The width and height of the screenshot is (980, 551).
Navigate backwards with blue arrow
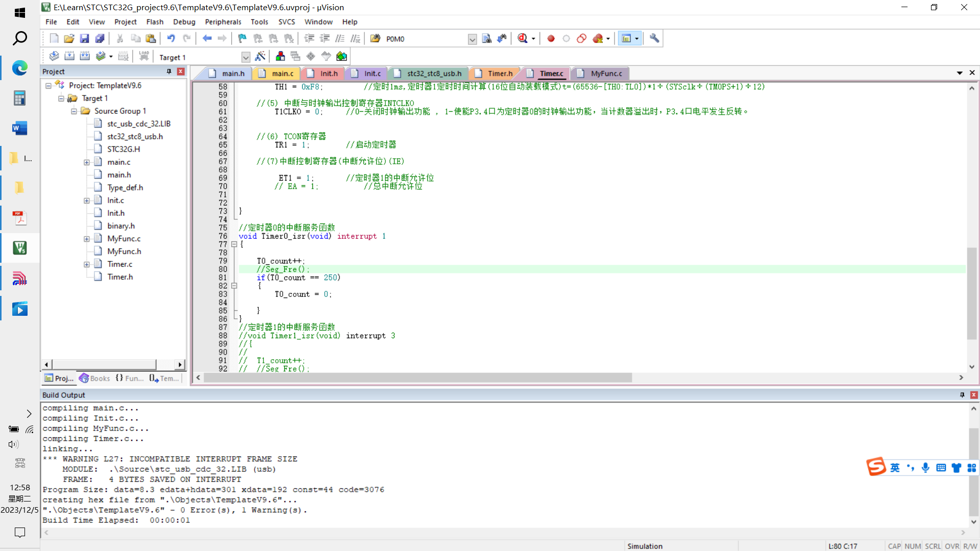[207, 38]
